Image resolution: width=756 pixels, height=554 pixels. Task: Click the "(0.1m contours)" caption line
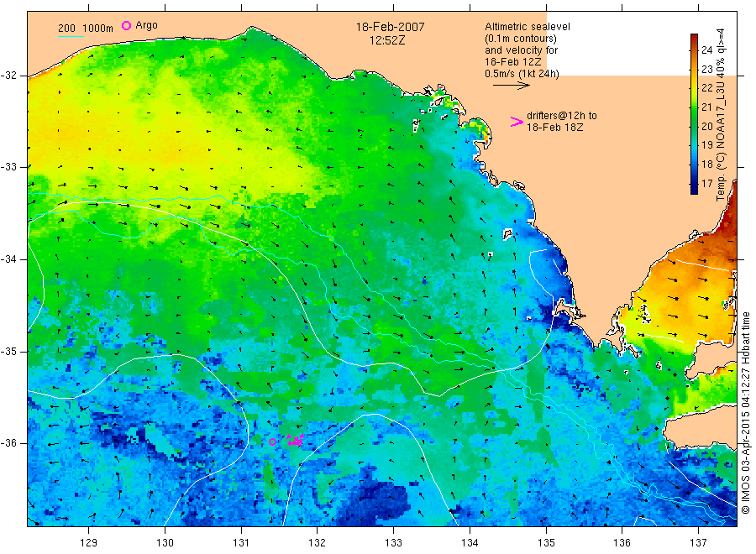point(521,39)
